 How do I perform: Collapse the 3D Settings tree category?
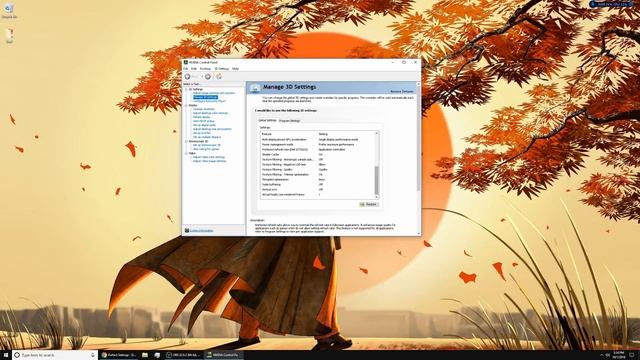[x=186, y=89]
